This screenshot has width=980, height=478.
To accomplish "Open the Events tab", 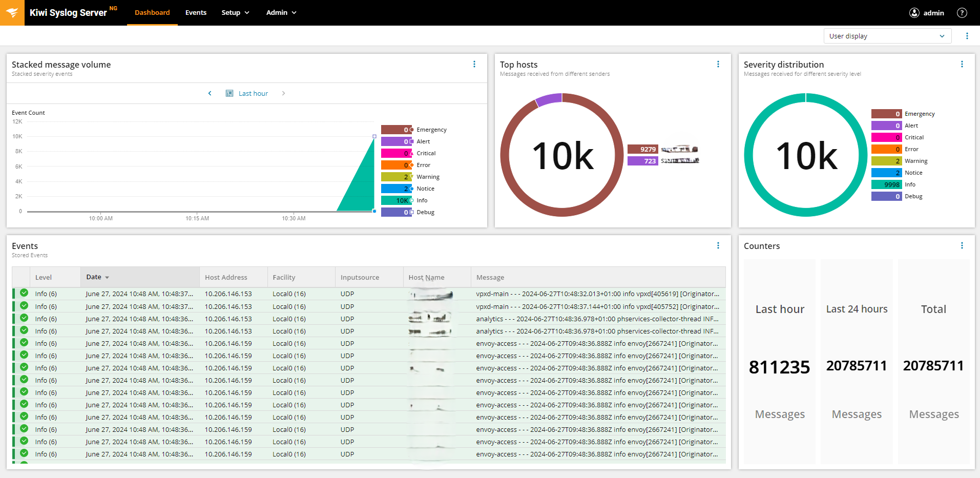I will click(x=196, y=13).
